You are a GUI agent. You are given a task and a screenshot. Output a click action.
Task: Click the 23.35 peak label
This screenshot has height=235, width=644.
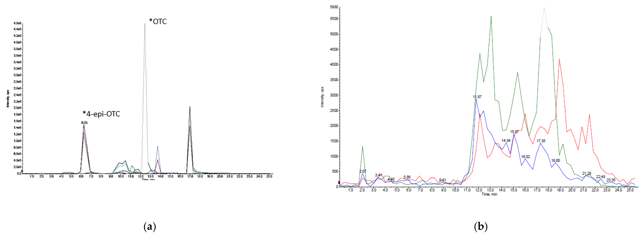611,180
